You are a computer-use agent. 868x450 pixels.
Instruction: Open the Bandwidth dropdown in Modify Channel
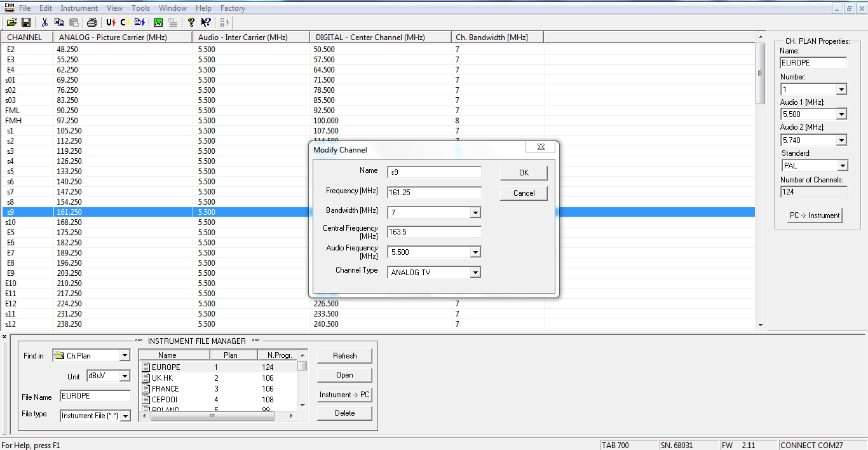pyautogui.click(x=475, y=213)
